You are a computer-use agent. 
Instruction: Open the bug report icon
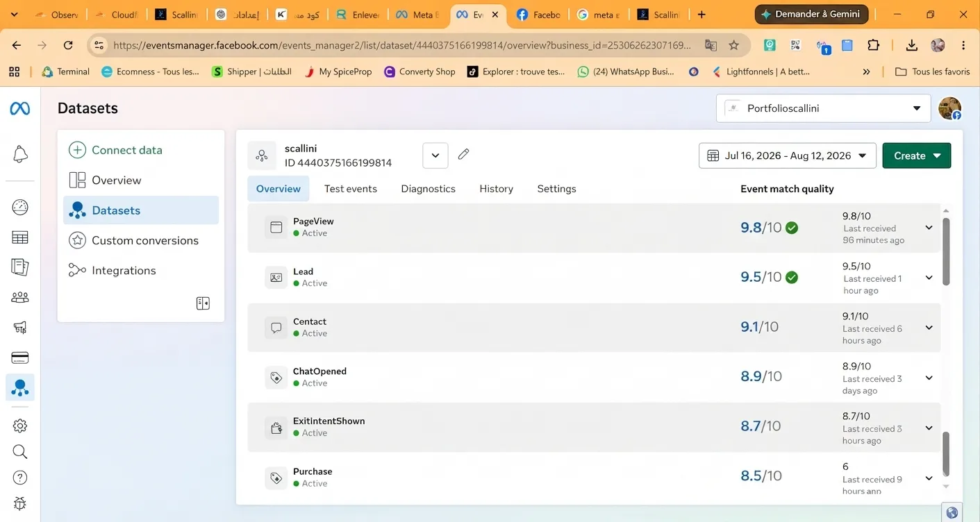pos(20,503)
